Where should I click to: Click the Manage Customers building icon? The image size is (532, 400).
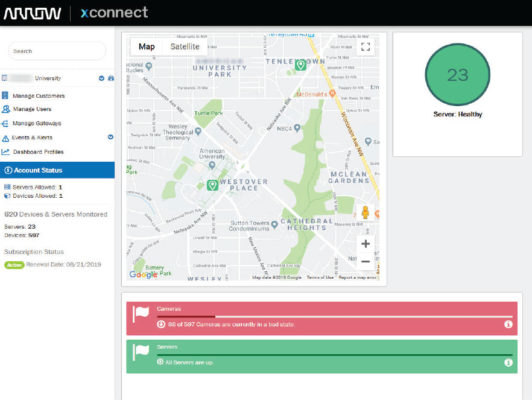pyautogui.click(x=5, y=95)
